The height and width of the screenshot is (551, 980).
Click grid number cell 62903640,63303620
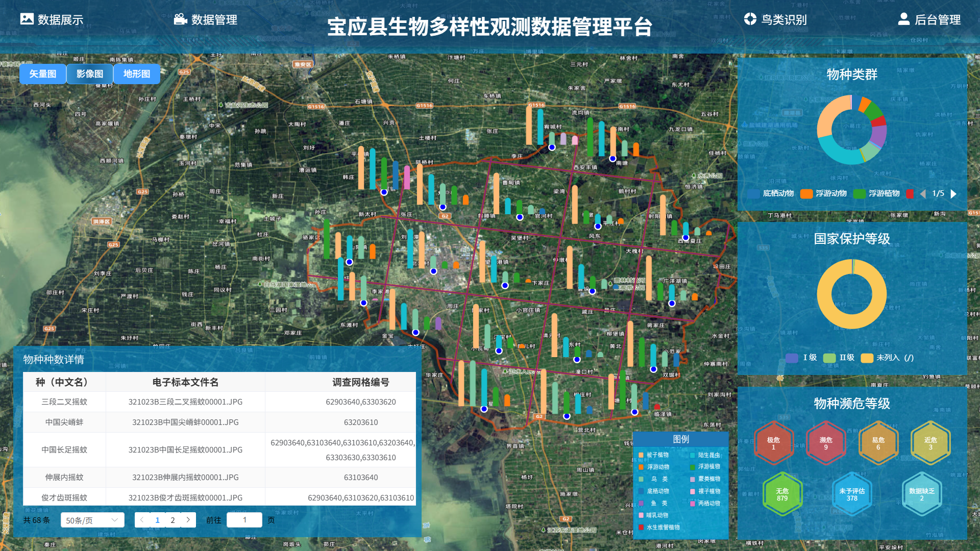(361, 402)
